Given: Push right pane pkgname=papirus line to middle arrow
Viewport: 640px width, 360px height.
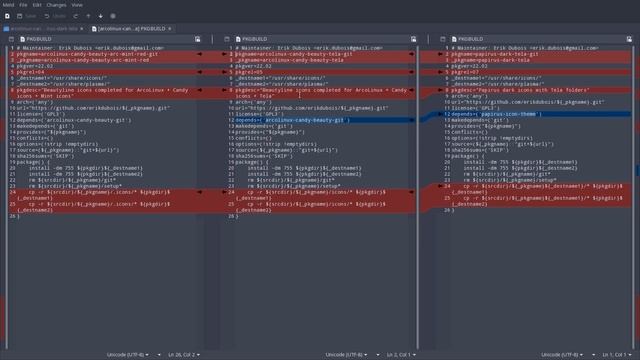Looking at the screenshot, I should coord(440,54).
